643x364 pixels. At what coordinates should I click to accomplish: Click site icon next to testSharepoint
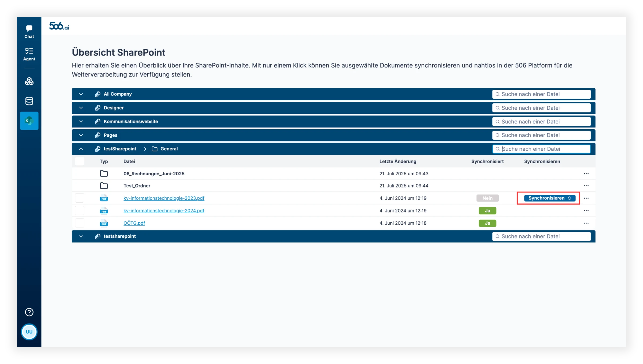coord(98,149)
